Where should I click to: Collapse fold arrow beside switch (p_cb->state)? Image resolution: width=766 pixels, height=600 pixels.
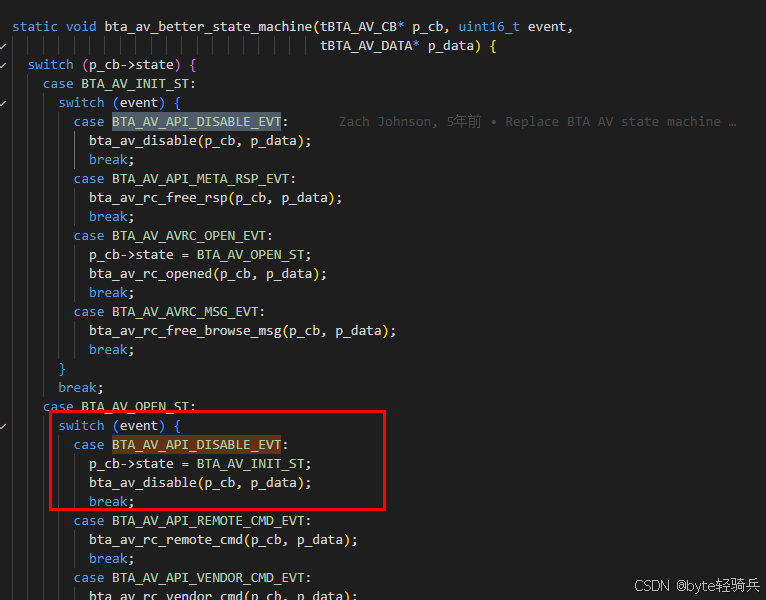point(3,65)
